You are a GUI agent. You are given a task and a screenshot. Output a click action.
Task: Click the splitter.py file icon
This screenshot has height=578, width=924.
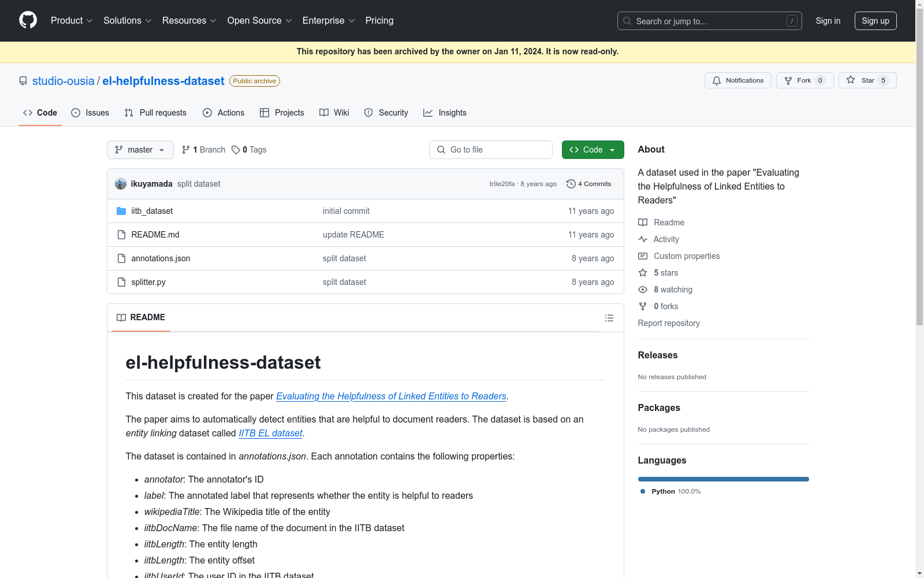(121, 282)
